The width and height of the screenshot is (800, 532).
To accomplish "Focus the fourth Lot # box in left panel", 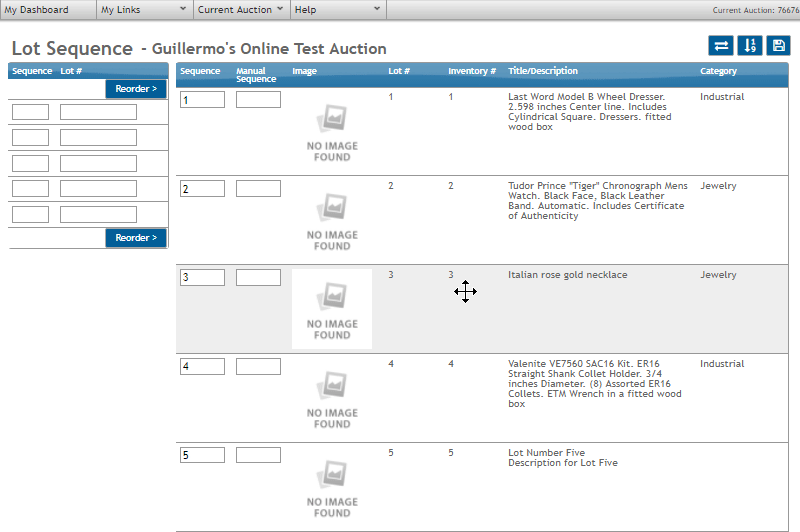I will coord(98,189).
